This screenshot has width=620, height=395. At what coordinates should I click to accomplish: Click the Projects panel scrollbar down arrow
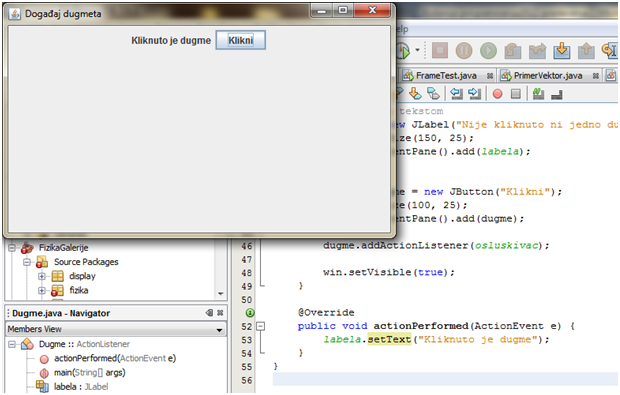click(221, 294)
